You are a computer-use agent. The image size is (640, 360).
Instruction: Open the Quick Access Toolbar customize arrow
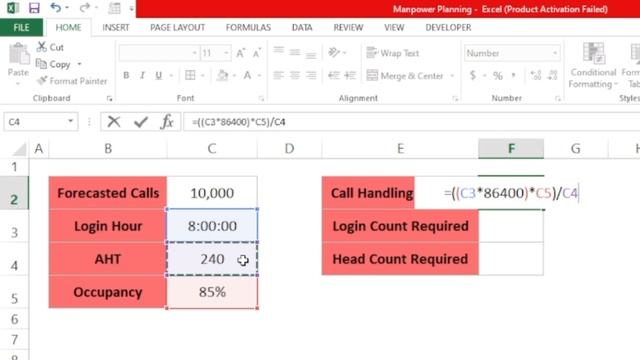tap(131, 8)
